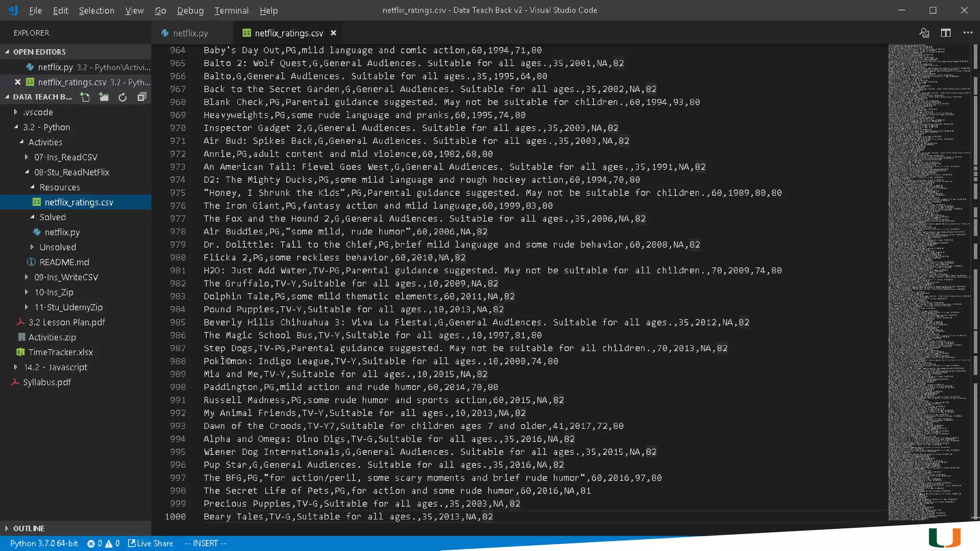Open README.md in the file tree
The image size is (980, 551).
(x=64, y=262)
